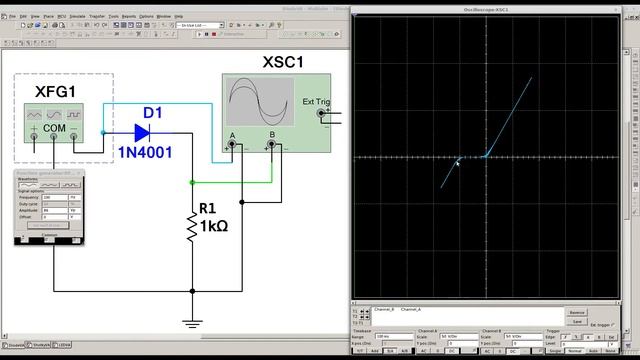Select A/B timebase mode

404,351
